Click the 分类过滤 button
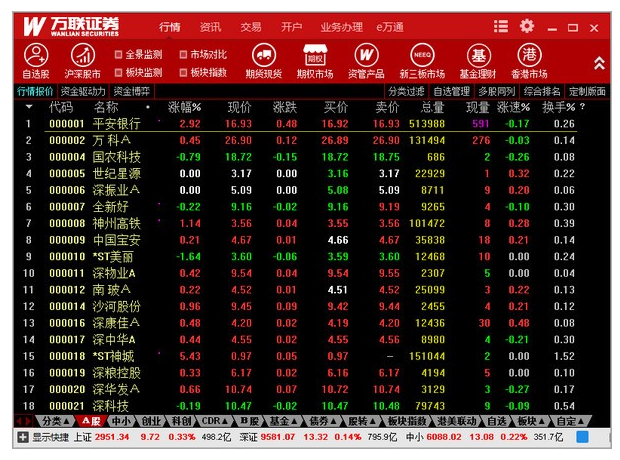The width and height of the screenshot is (620, 460). (x=406, y=91)
